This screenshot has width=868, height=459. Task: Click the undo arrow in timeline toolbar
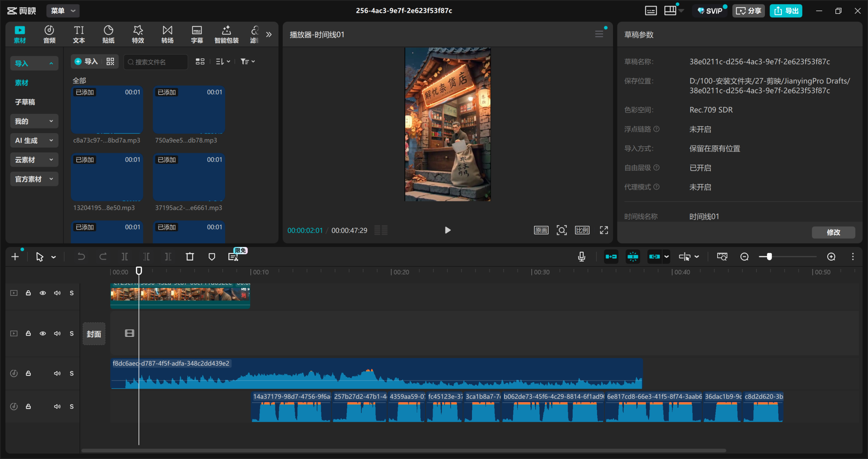[81, 257]
